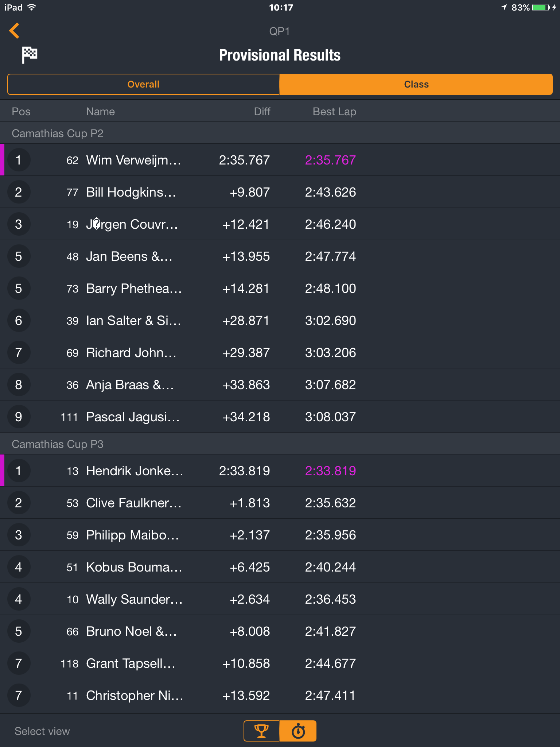Tap the orange back arrow
This screenshot has width=560, height=747.
pos(14,31)
